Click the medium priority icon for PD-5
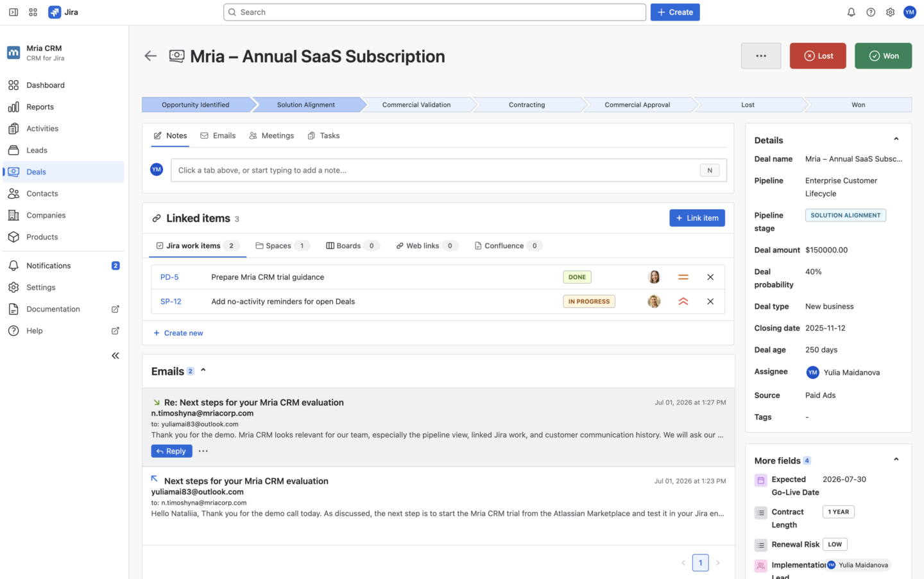 click(683, 277)
